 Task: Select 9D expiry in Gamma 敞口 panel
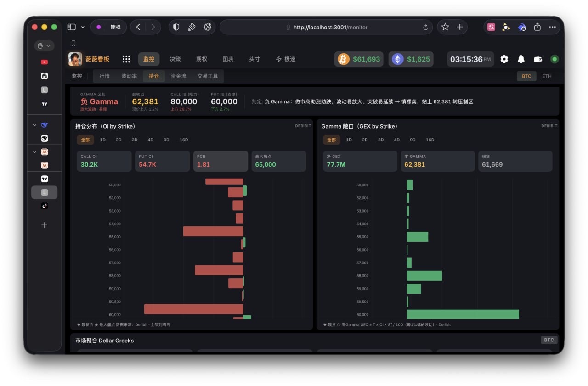pyautogui.click(x=413, y=140)
